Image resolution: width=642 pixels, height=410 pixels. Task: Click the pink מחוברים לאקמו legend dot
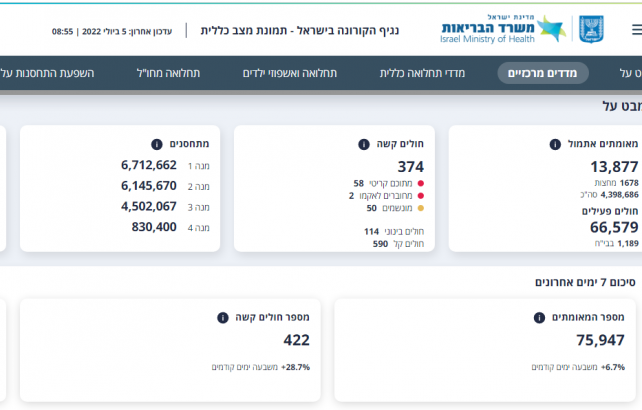click(x=421, y=196)
